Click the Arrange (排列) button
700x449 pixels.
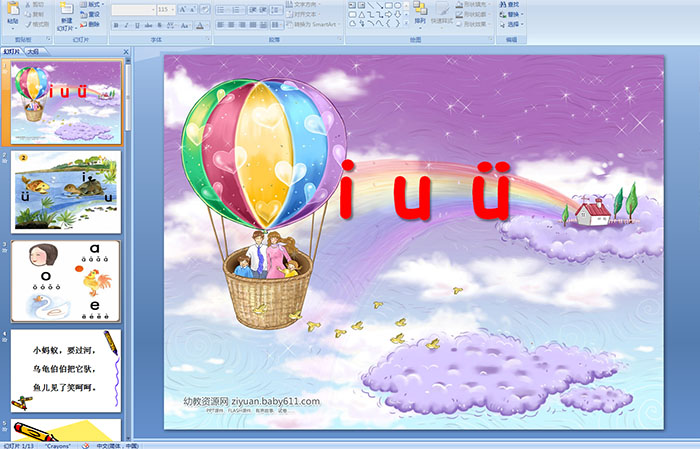(x=420, y=16)
